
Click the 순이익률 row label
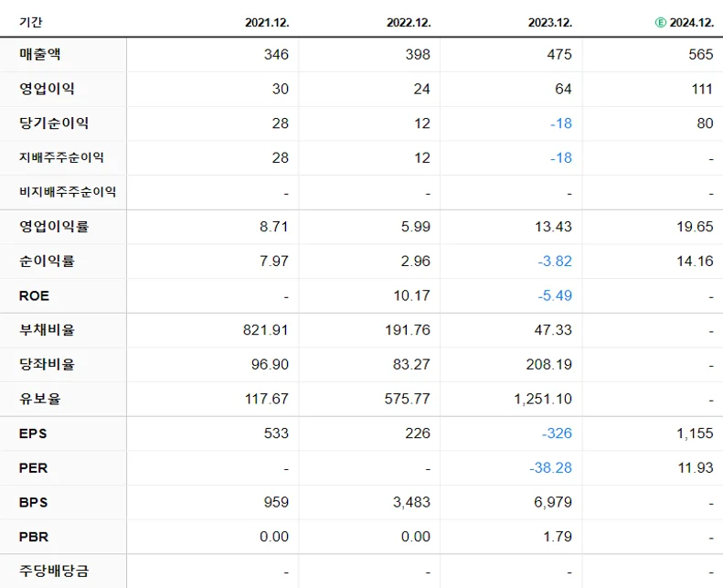click(47, 261)
